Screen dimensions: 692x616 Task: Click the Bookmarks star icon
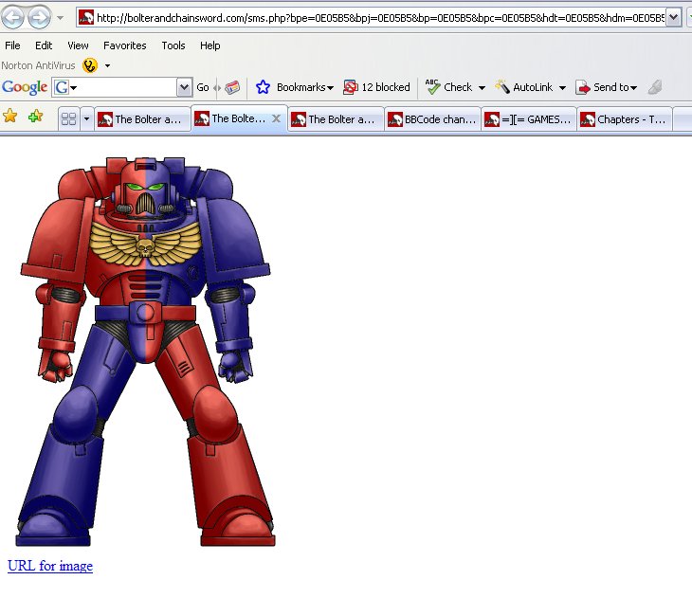pos(263,87)
